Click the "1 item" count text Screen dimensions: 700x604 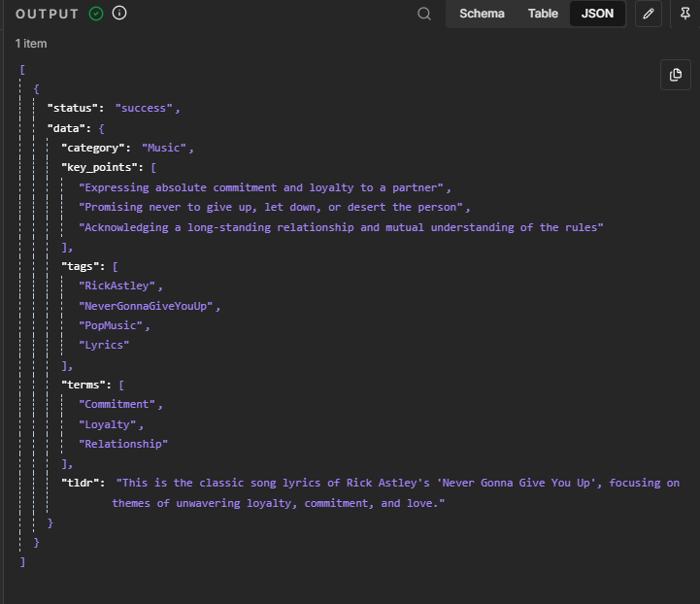31,44
